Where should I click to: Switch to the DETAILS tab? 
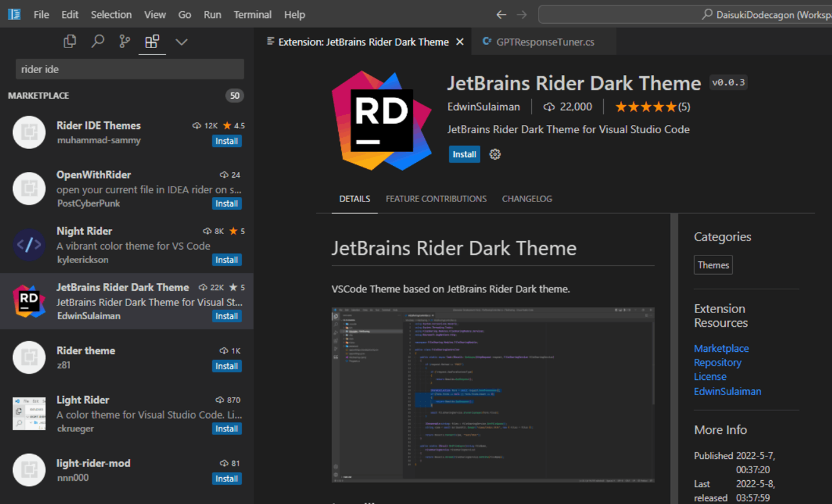pos(355,199)
